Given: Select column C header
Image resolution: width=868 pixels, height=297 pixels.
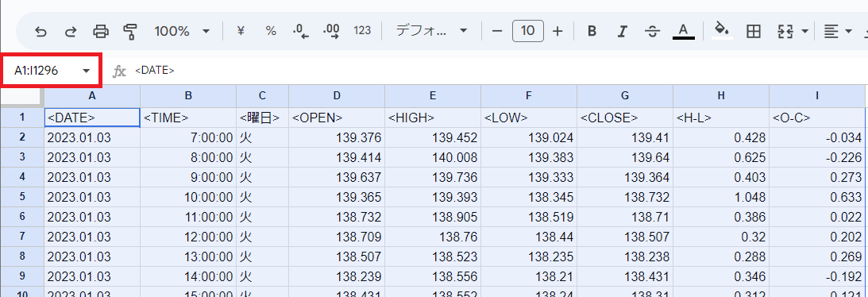Looking at the screenshot, I should click(x=262, y=95).
